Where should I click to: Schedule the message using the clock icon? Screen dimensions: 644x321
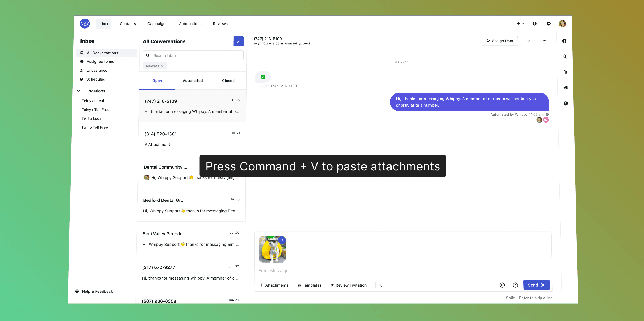tap(515, 285)
